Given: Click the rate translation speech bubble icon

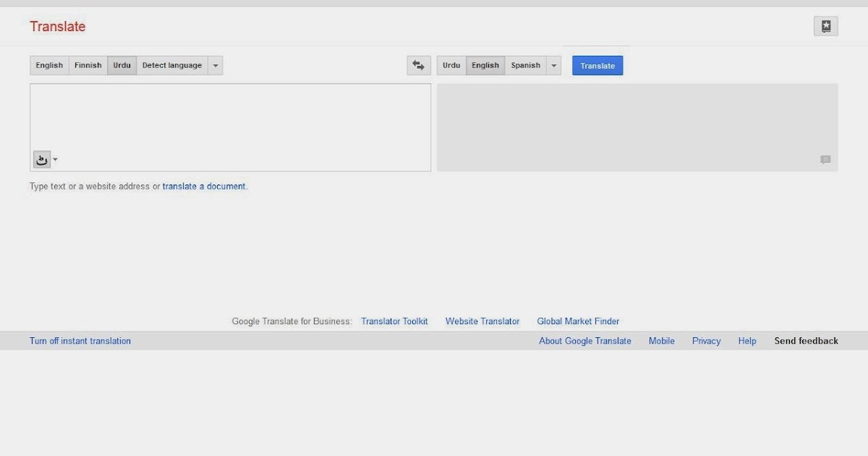Looking at the screenshot, I should (825, 160).
